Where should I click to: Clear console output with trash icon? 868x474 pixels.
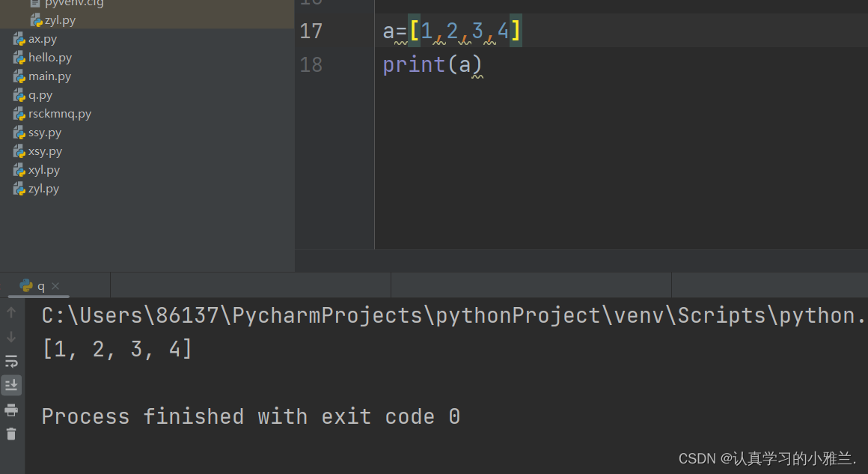point(11,434)
